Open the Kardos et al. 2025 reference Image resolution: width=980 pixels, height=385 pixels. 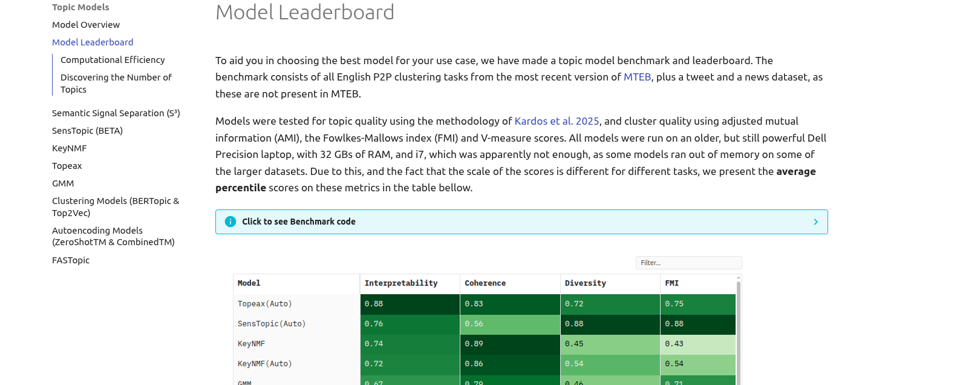(x=557, y=121)
